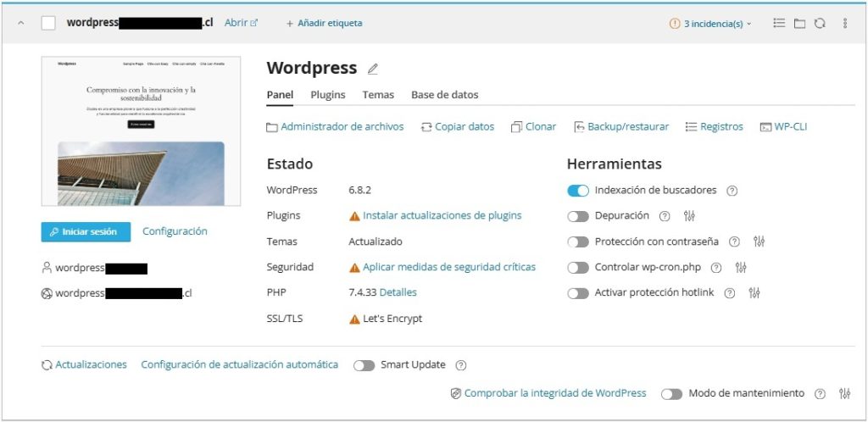The image size is (868, 422).
Task: Enable Modo de mantenimiento toggle
Action: click(x=671, y=394)
